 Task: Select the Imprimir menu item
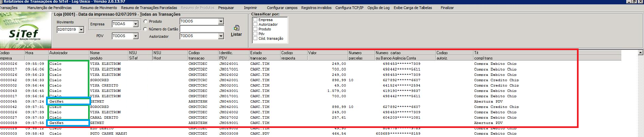coord(251,8)
